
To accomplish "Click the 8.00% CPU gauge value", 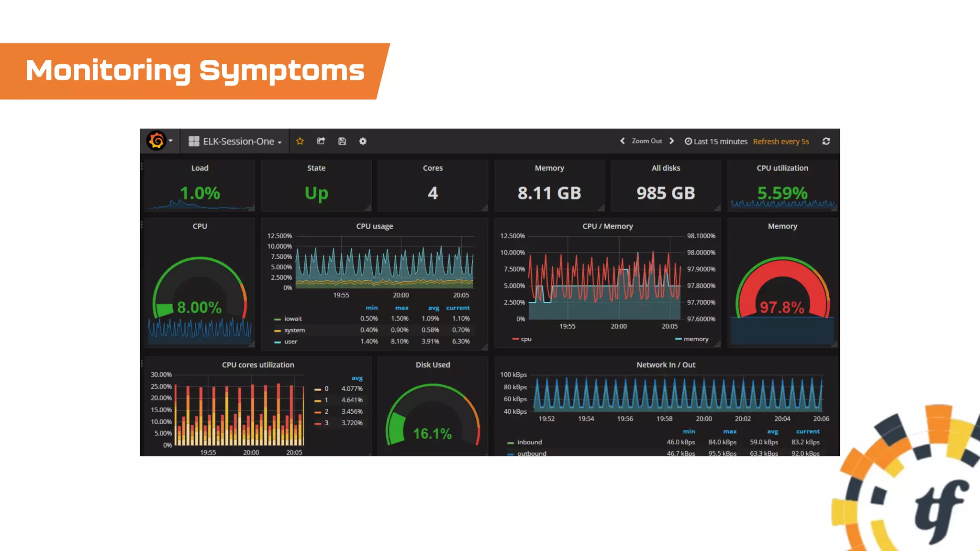I will point(200,308).
